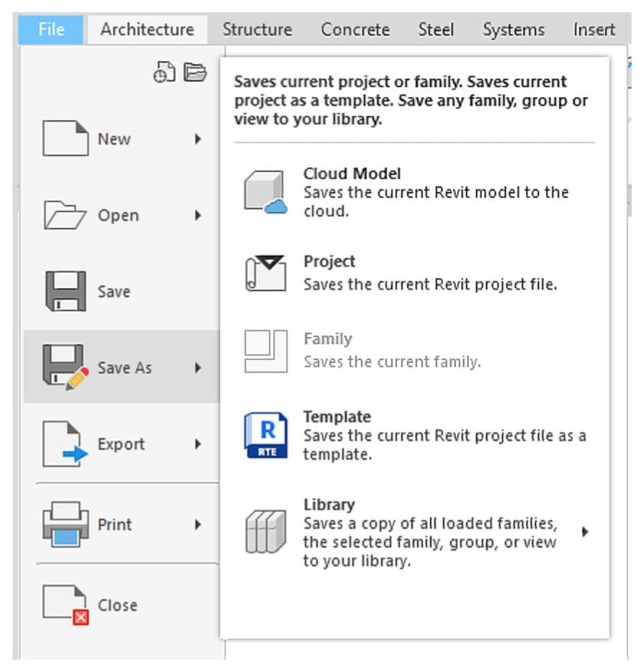Click the RTE Template icon
Image resolution: width=644 pixels, height=672 pixels.
(x=266, y=435)
